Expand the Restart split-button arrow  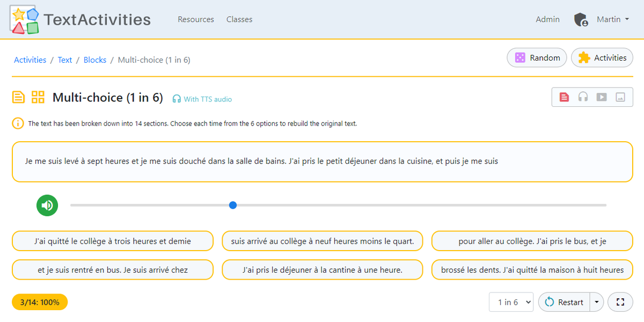click(x=597, y=302)
